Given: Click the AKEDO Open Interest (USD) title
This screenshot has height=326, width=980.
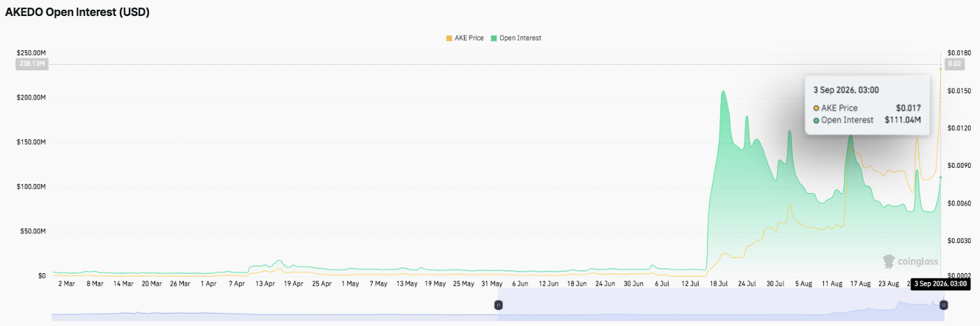Looking at the screenshot, I should pyautogui.click(x=77, y=13).
